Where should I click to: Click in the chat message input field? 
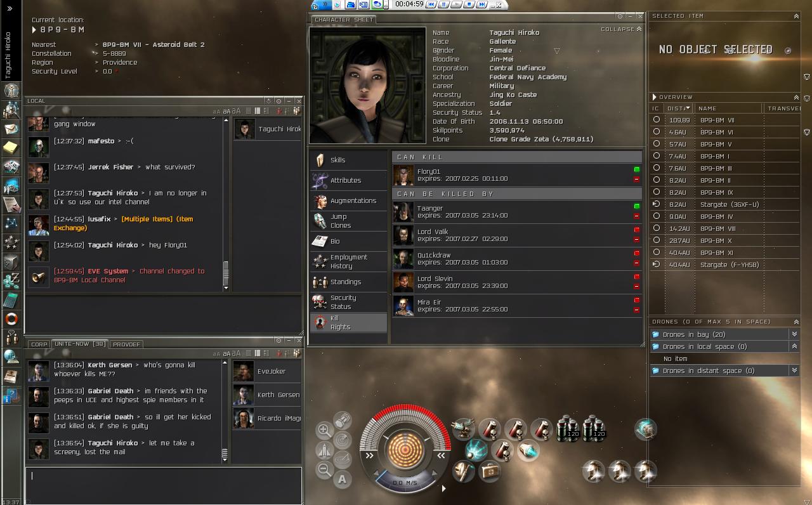(164, 485)
